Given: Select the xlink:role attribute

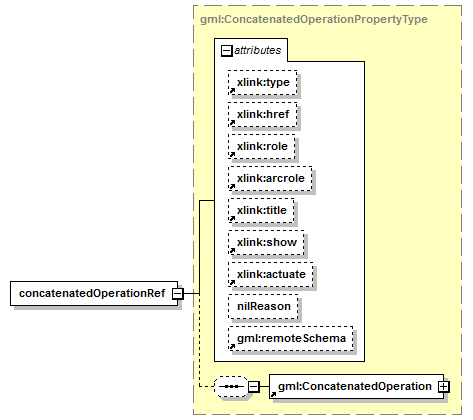Looking at the screenshot, I should click(x=262, y=146).
